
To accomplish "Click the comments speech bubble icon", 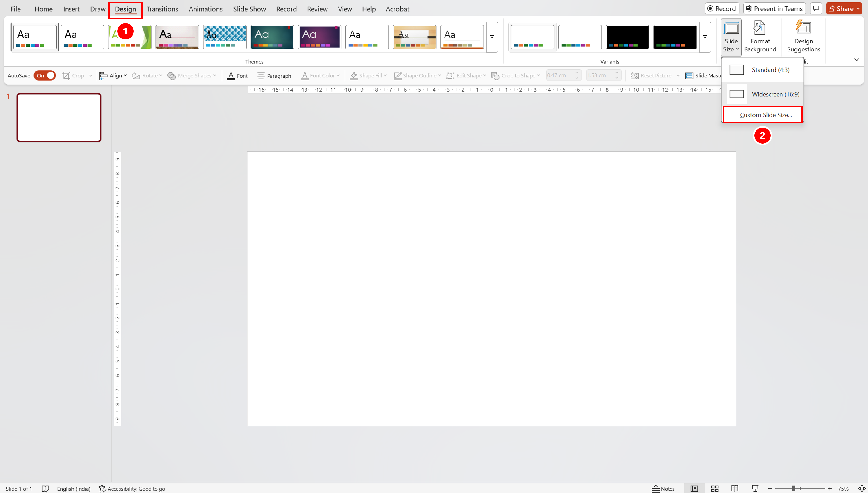I will pos(816,8).
